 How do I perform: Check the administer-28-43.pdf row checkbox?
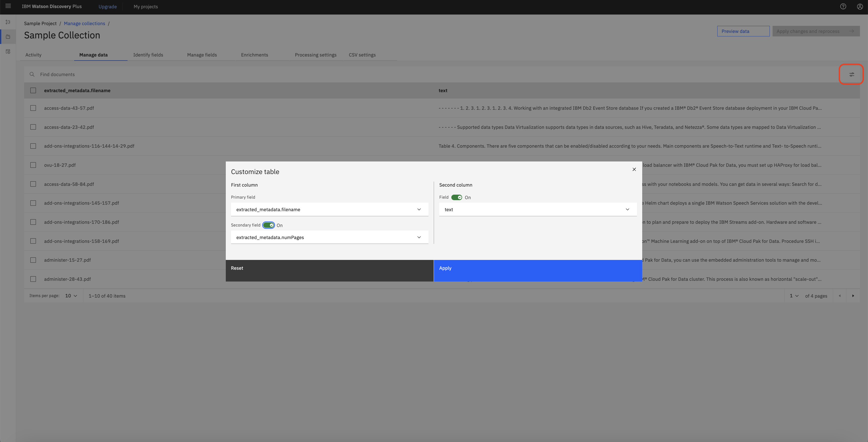[x=33, y=279]
